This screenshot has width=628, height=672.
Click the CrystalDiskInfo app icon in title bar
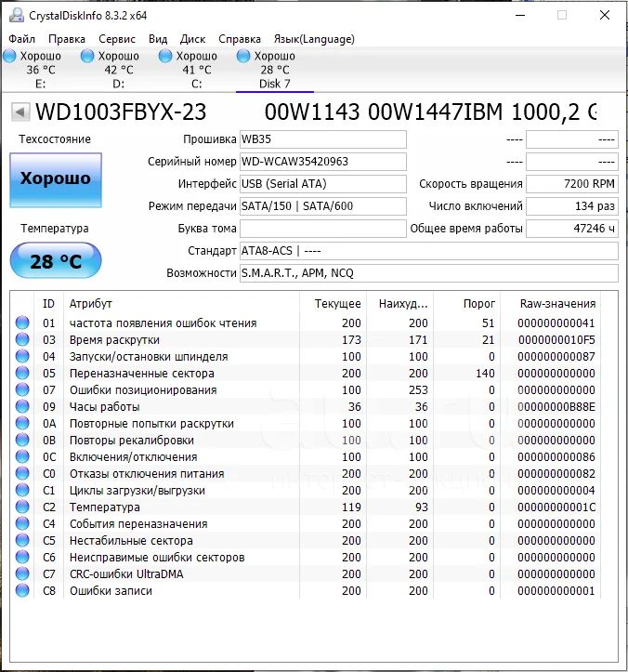[x=16, y=15]
